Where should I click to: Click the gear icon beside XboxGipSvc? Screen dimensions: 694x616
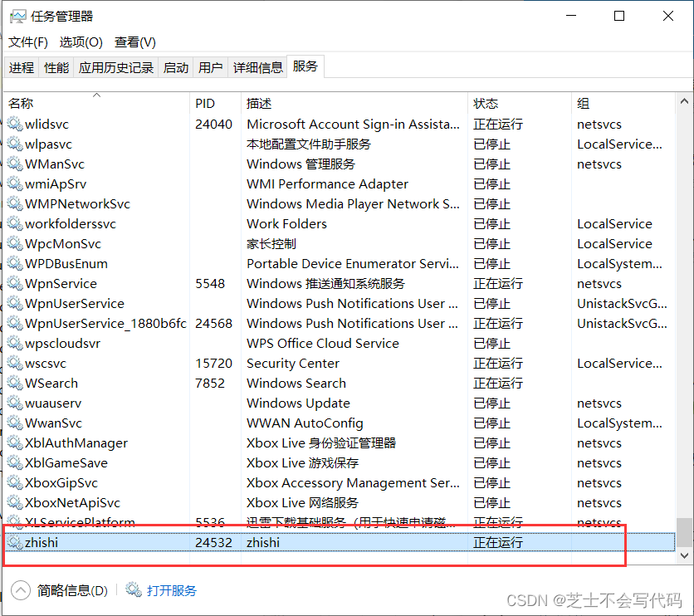click(x=15, y=482)
